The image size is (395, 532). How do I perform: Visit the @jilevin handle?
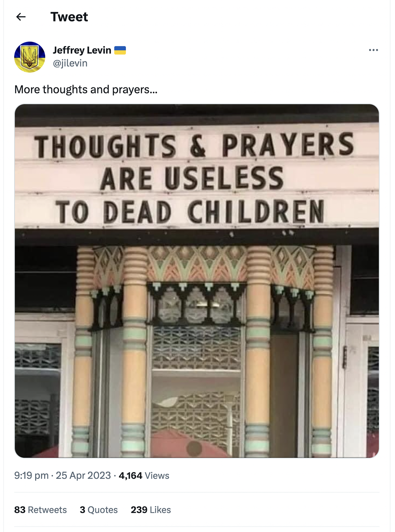coord(70,63)
